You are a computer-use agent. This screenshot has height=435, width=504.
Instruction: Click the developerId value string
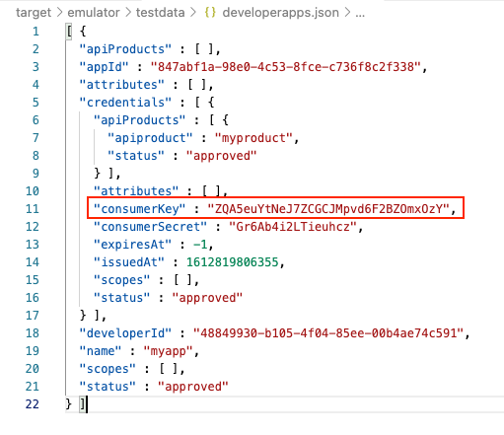[x=328, y=333]
